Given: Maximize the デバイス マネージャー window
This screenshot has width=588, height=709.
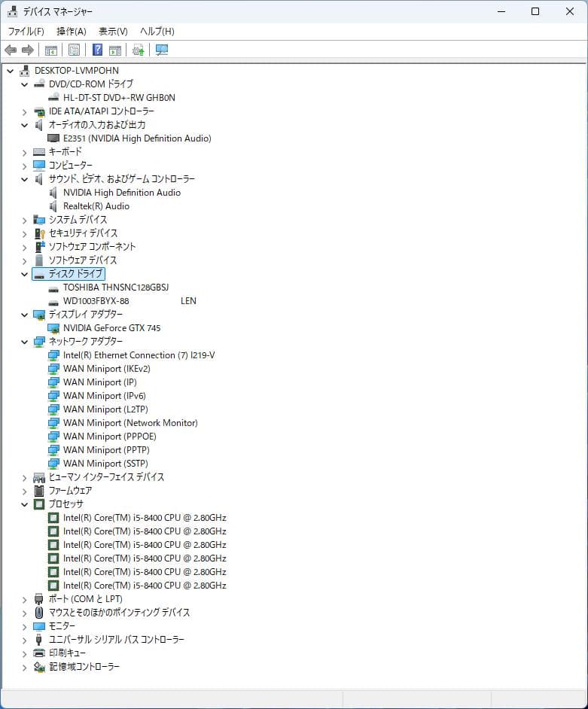Looking at the screenshot, I should pos(535,11).
